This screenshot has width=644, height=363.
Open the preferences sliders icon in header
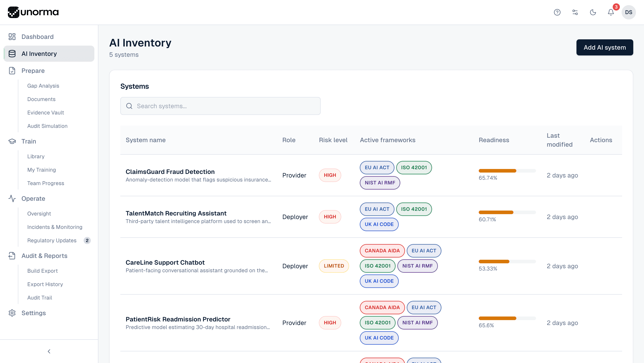point(575,12)
